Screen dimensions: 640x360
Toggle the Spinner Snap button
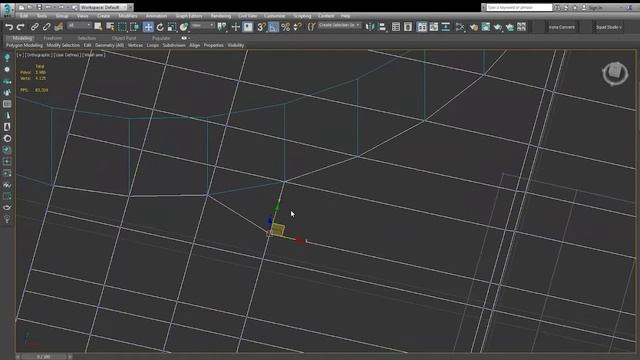298,27
